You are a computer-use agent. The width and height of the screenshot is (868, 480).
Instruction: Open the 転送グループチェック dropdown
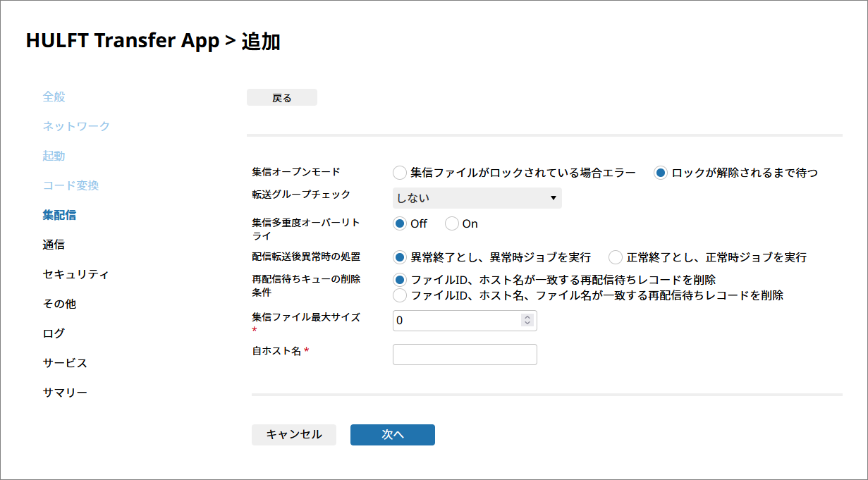[477, 198]
